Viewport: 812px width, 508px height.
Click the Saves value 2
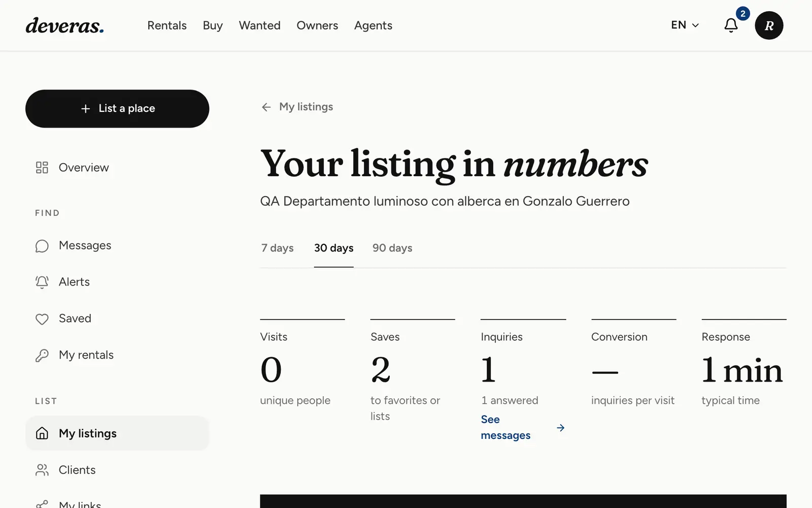tap(381, 370)
